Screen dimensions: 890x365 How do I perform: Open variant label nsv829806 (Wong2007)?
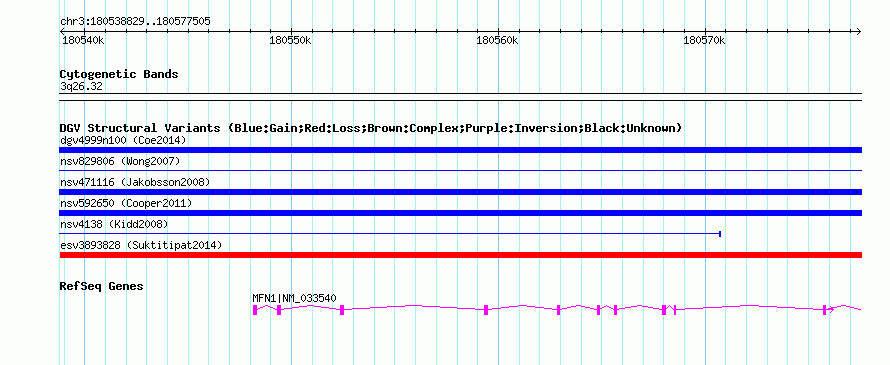[x=120, y=161]
